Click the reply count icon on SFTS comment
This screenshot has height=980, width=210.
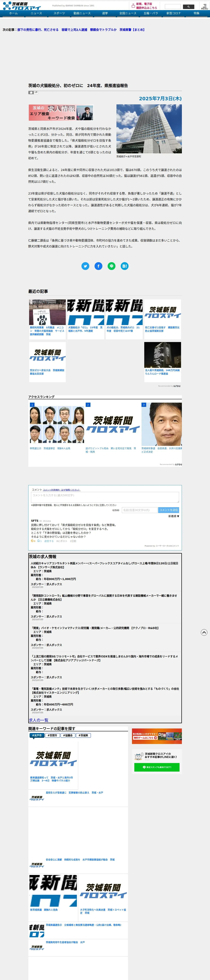point(38,541)
